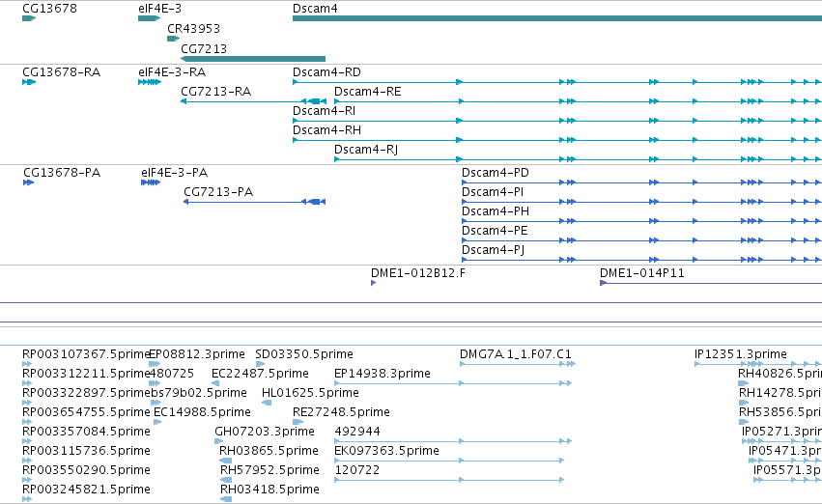Screen dimensions: 822x504
Task: Select EST RP003245821.5prime
Action: (x=86, y=490)
